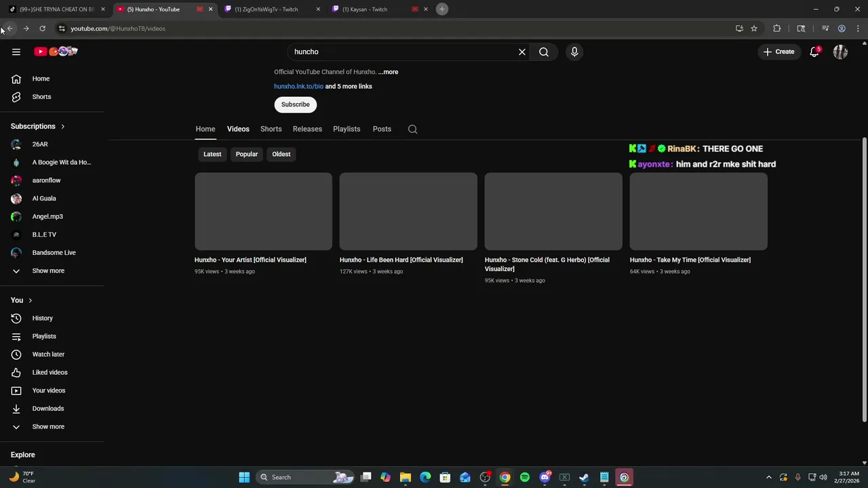Viewport: 868px width, 488px height.
Task: Go forward in browser history
Action: tap(26, 28)
